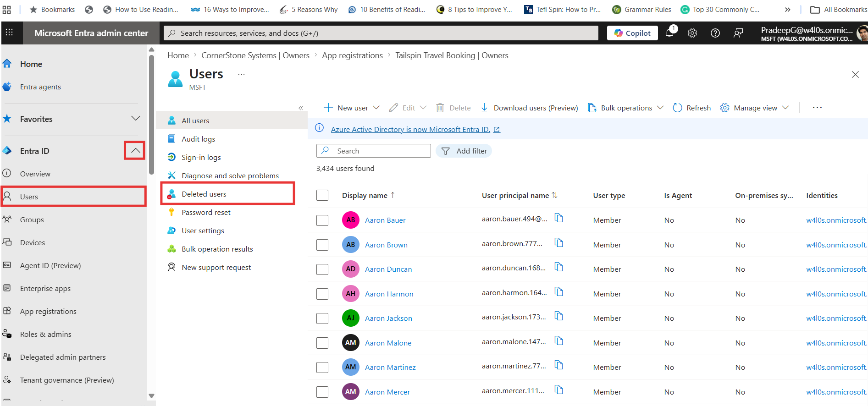Open the portal app launcher grid
Image resolution: width=868 pixels, height=406 pixels.
coord(9,33)
